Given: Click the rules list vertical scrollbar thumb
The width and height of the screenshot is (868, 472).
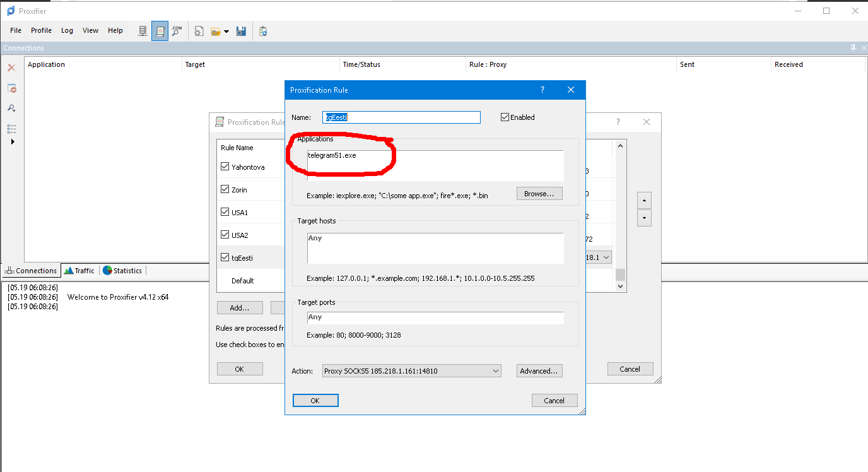Looking at the screenshot, I should (x=621, y=274).
